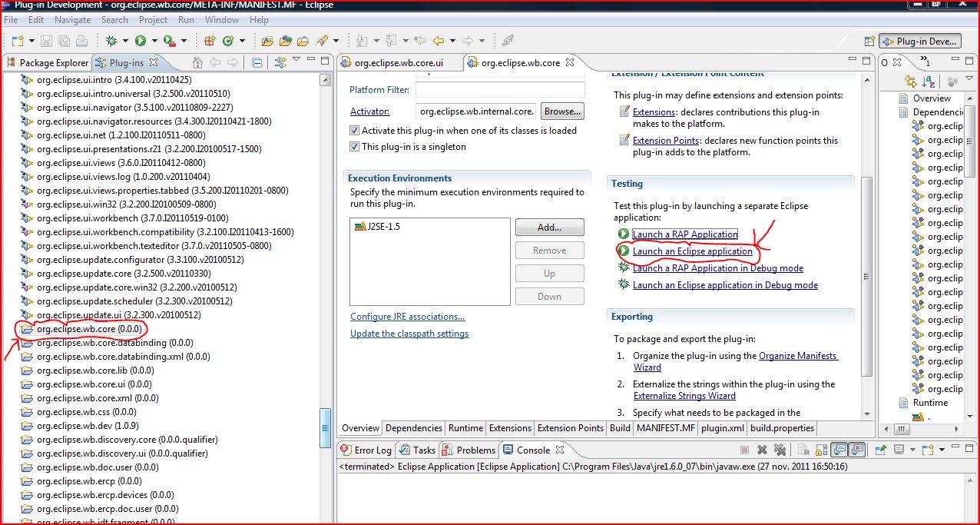The image size is (980, 525).
Task: Click the 'Update the classpath settings' link
Action: [409, 334]
